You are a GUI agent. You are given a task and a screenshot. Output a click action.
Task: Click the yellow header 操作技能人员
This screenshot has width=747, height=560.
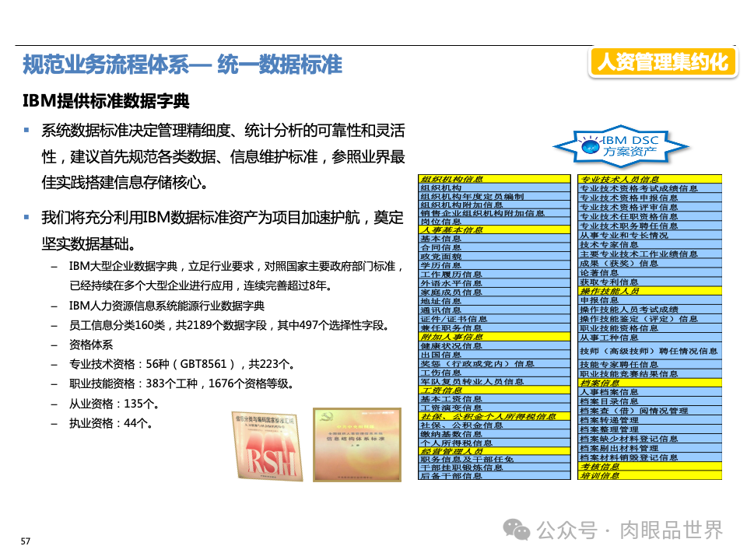pos(650,291)
